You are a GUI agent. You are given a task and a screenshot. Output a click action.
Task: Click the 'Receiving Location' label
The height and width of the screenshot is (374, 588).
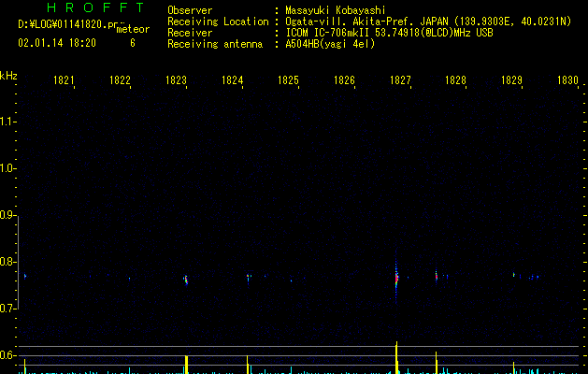(x=218, y=22)
